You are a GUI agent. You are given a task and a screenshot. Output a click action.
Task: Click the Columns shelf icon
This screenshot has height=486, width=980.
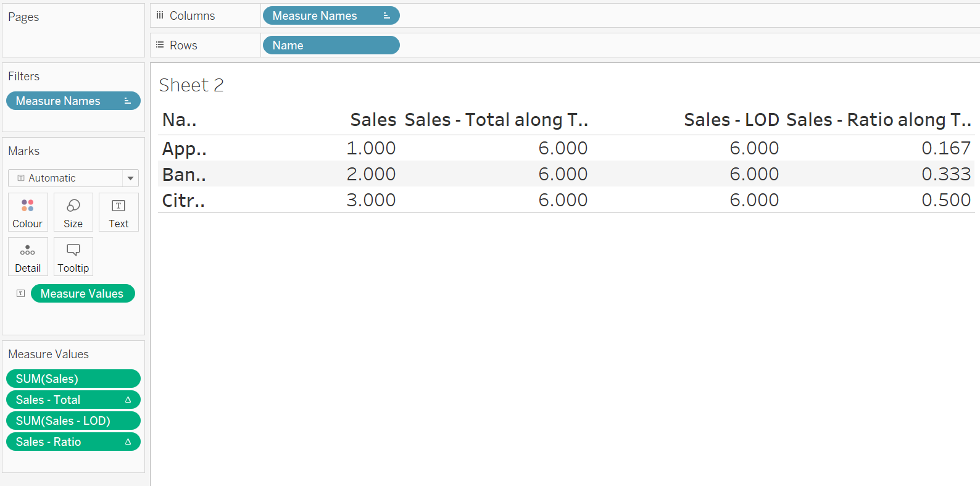[x=160, y=15]
